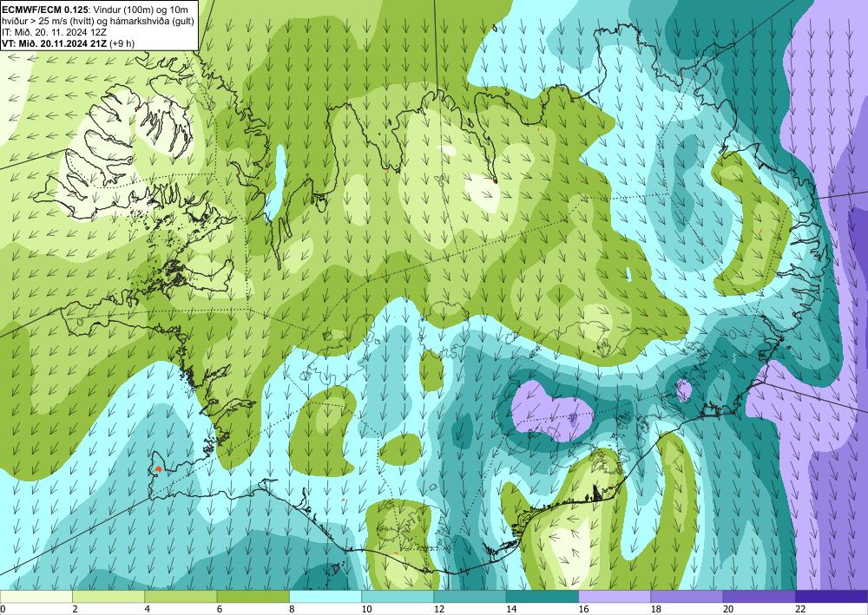Image resolution: width=868 pixels, height=615 pixels.
Task: Click the 0–2 m/s palest legend swatch
Action: (x=36, y=596)
